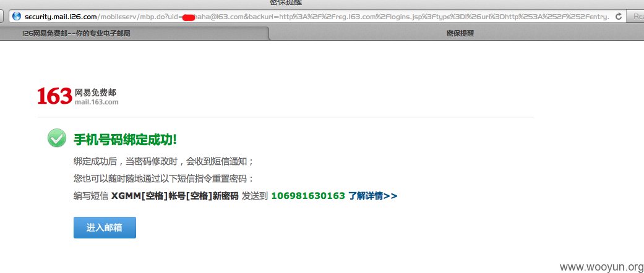
Task: Open the 了解详情>> link
Action: click(373, 196)
